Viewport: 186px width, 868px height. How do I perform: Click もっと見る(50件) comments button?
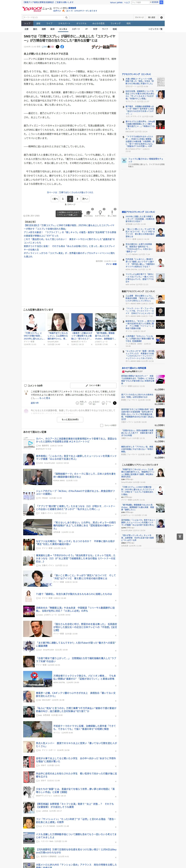click(70, 420)
